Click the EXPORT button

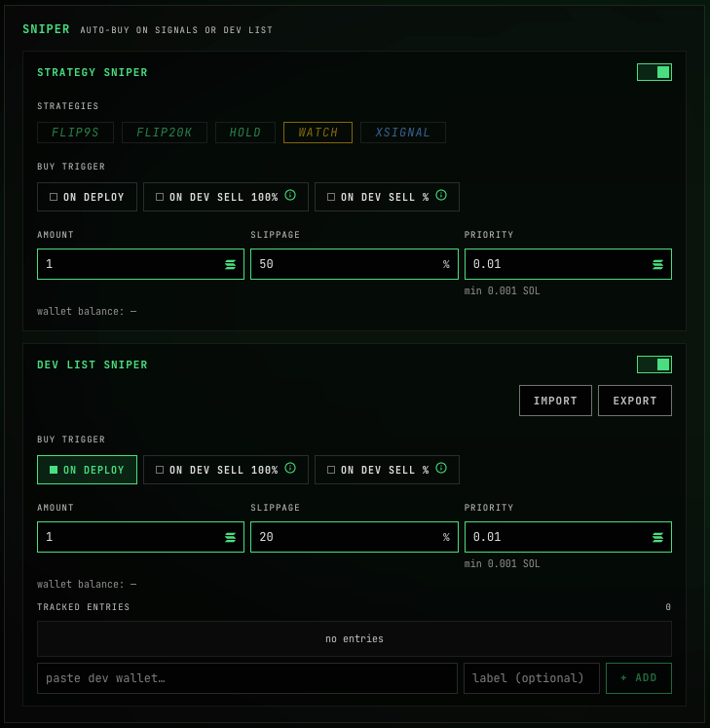tap(635, 401)
